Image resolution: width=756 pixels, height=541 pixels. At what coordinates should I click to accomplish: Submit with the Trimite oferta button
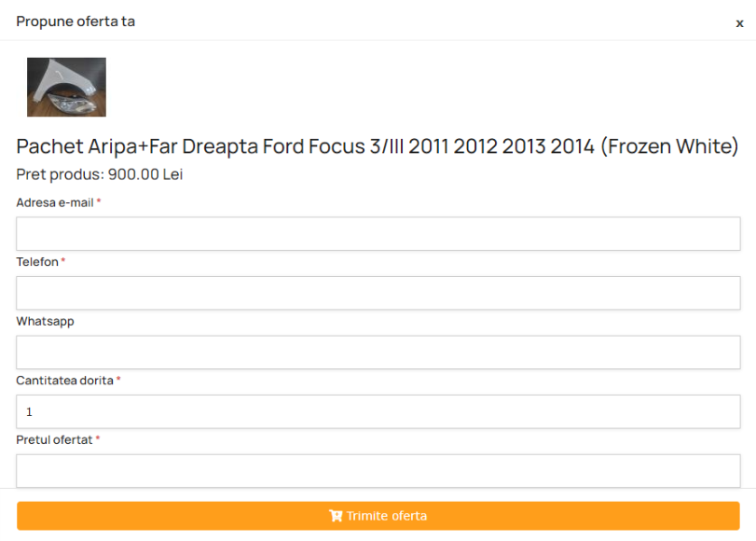378,516
